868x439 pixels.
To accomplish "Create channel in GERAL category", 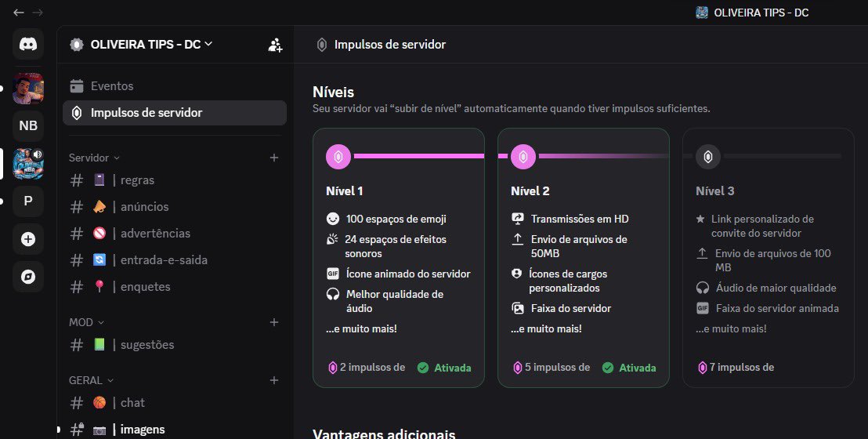I will point(274,381).
